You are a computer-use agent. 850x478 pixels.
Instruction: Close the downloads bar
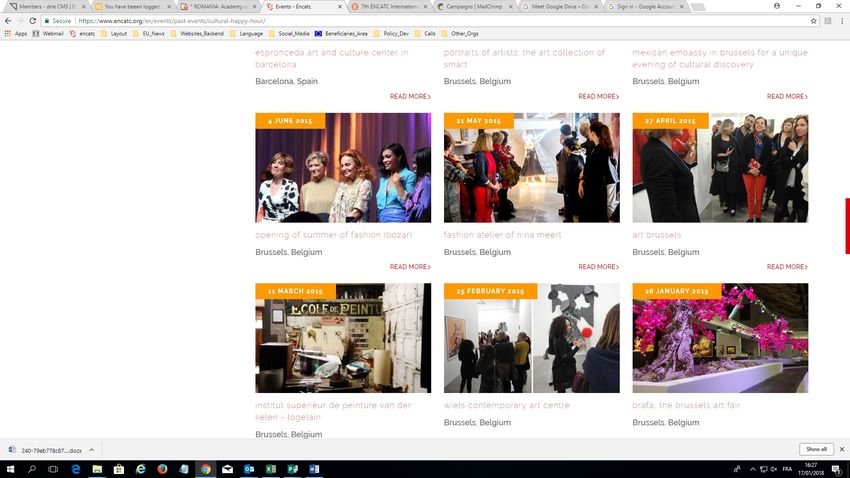pyautogui.click(x=842, y=449)
